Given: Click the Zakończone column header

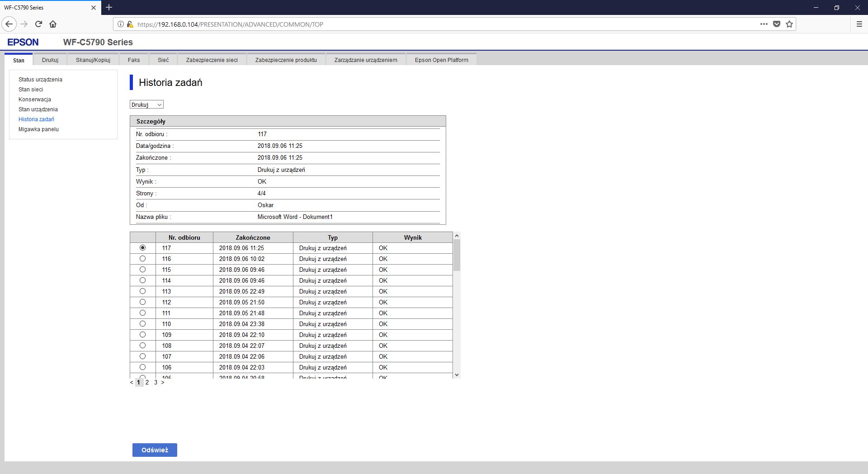Looking at the screenshot, I should (253, 237).
